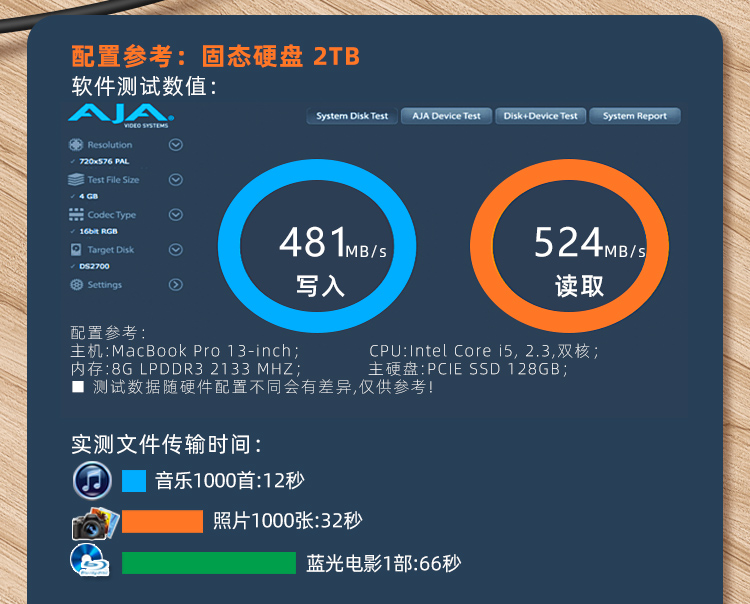Click the 主机:MacBook Pro 13-inch text
The image size is (750, 604).
(x=185, y=351)
